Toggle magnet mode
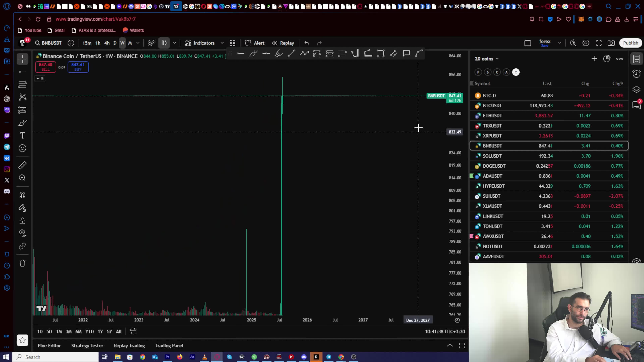The width and height of the screenshot is (644, 362). pos(22,195)
